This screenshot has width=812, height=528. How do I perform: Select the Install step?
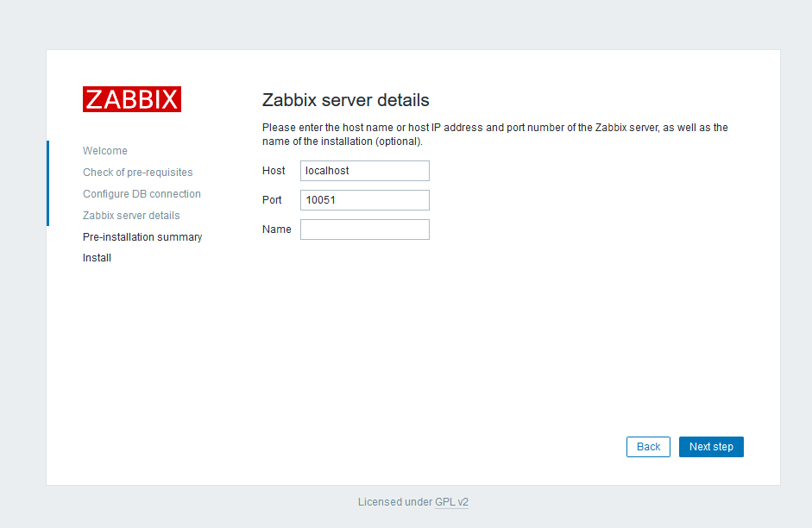pos(97,258)
